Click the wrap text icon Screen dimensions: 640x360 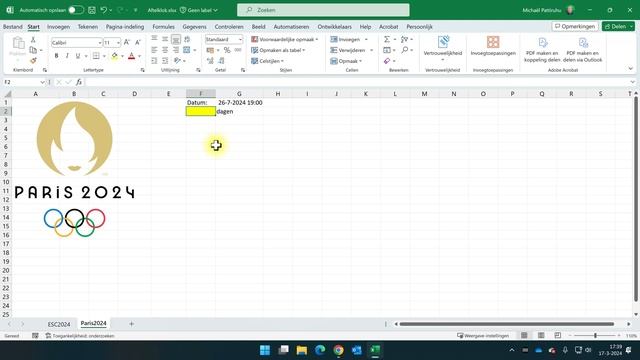click(x=187, y=39)
